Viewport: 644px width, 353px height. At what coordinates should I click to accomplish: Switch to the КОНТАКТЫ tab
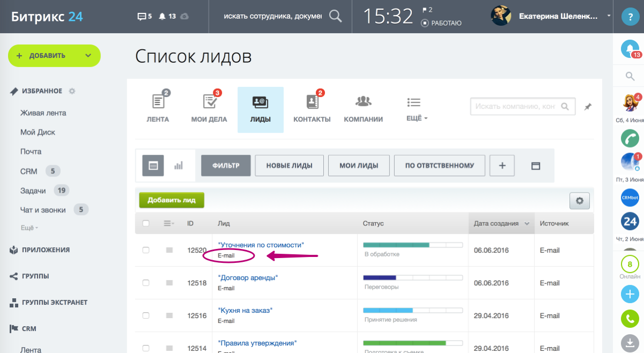tap(312, 109)
